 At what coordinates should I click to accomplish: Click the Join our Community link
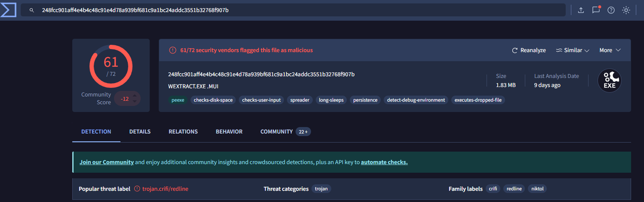[107, 162]
